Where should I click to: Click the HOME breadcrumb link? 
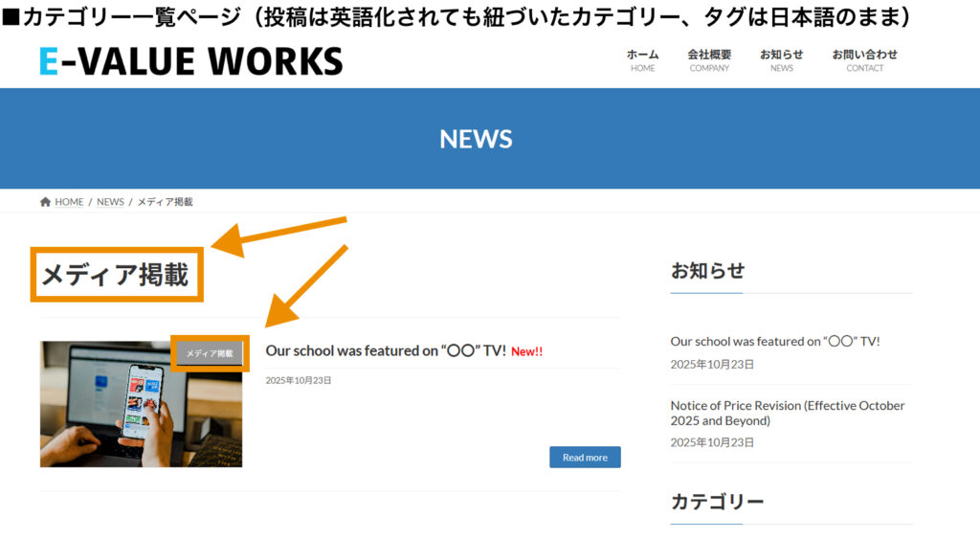[x=69, y=202]
